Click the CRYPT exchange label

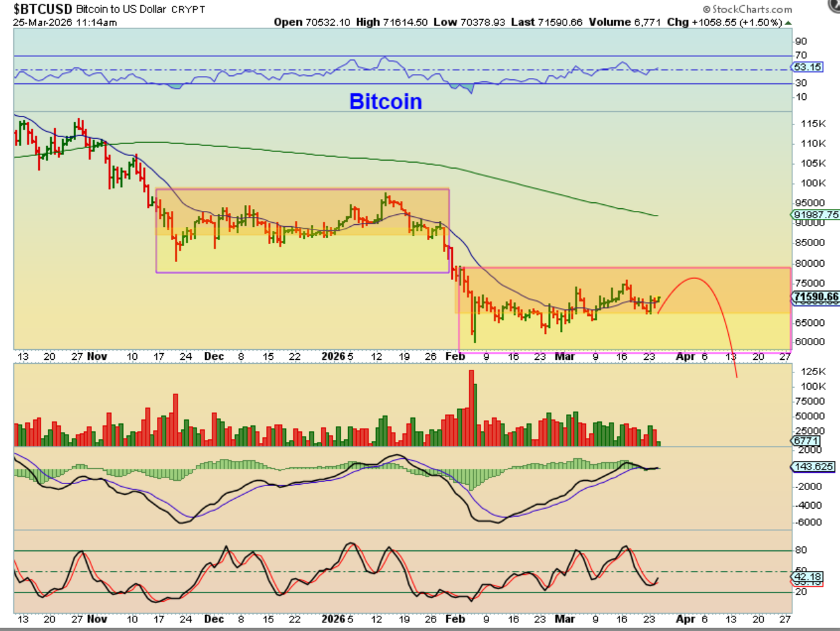(x=188, y=10)
